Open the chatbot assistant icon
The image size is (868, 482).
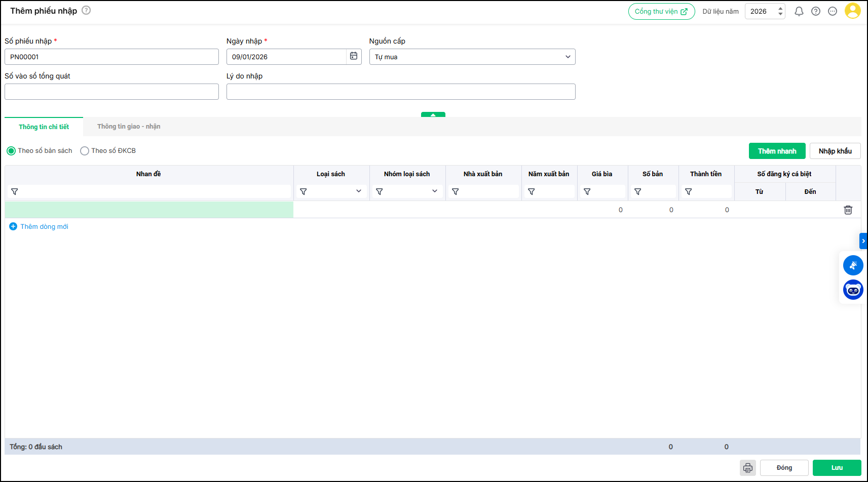[x=853, y=290]
